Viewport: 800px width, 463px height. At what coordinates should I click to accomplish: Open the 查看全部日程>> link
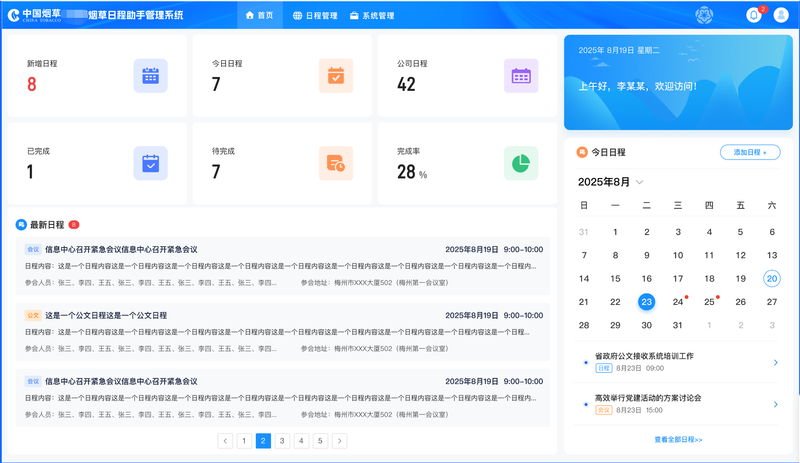(678, 440)
